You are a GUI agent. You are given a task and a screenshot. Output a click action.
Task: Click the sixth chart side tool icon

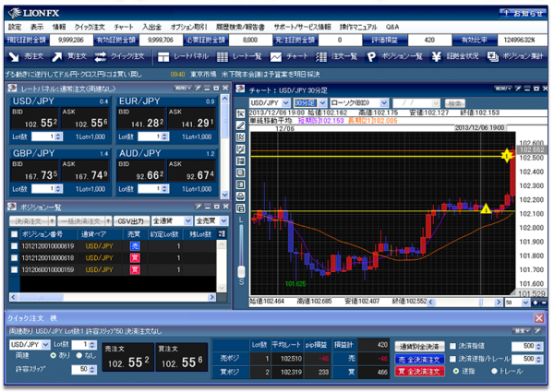(241, 172)
